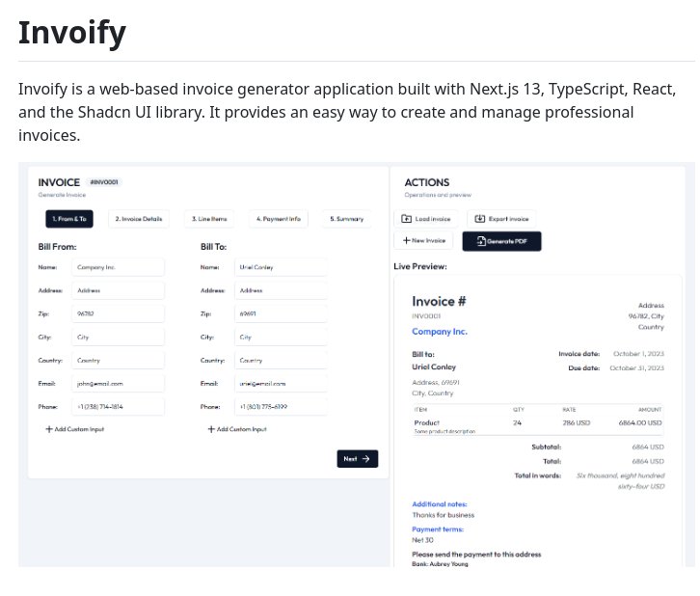Screen dimensions: 700x596
Task: Click the Bill From Name input field
Action: click(x=118, y=267)
